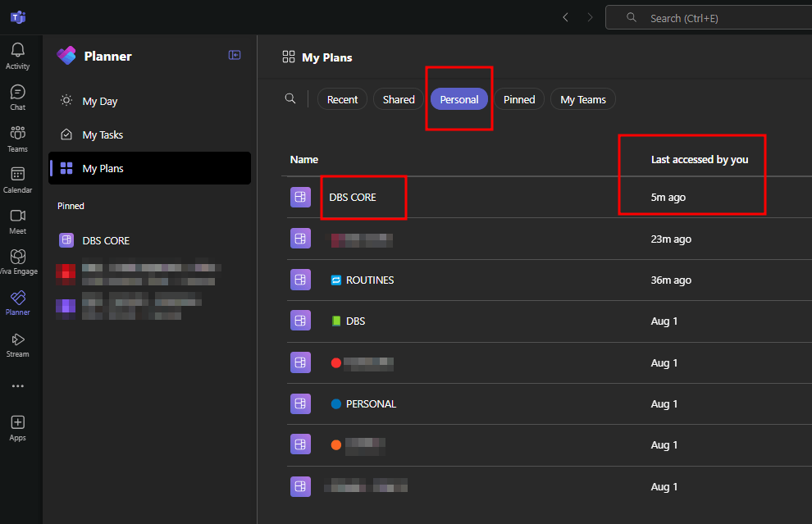Open Chat from the left rail

pyautogui.click(x=17, y=95)
